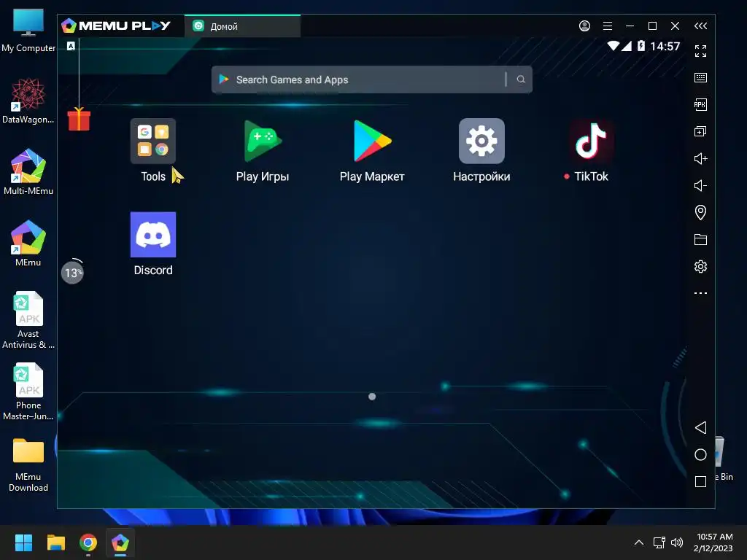Expand the system tray hidden icons

639,542
